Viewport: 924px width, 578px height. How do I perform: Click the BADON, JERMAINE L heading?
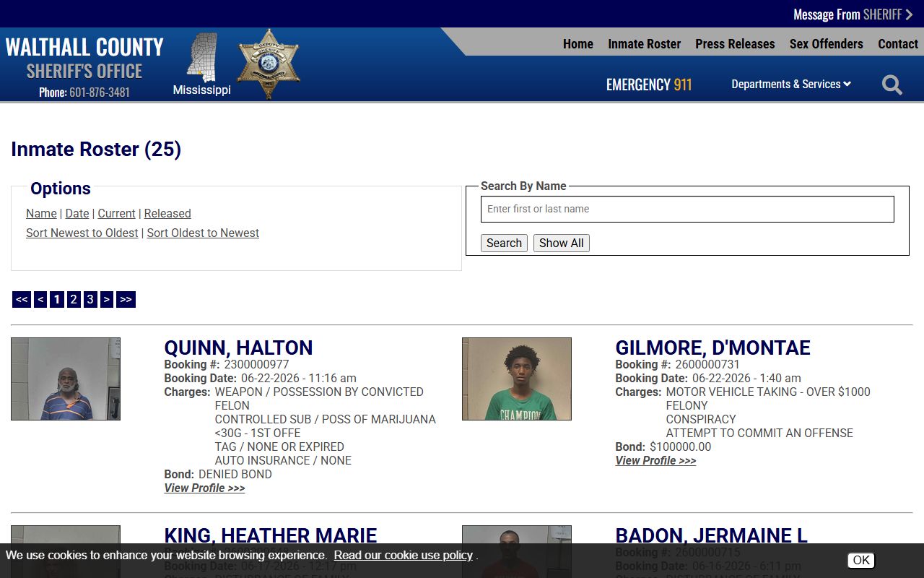pyautogui.click(x=711, y=535)
